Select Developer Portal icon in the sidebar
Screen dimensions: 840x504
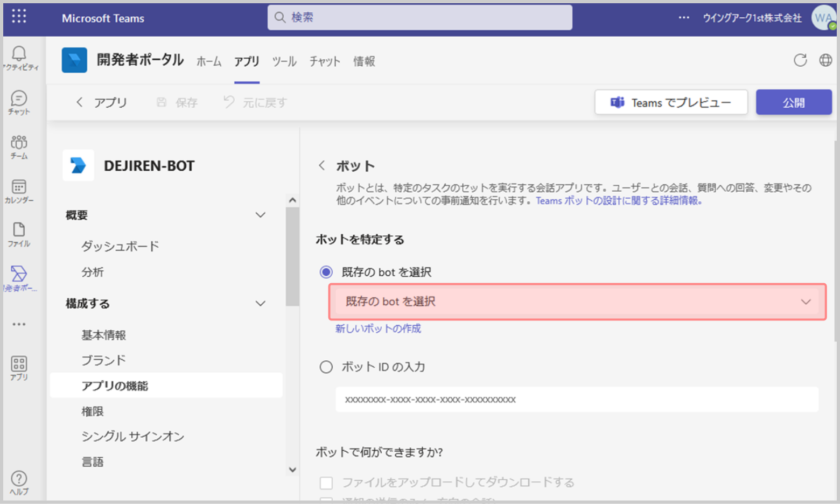click(x=19, y=278)
